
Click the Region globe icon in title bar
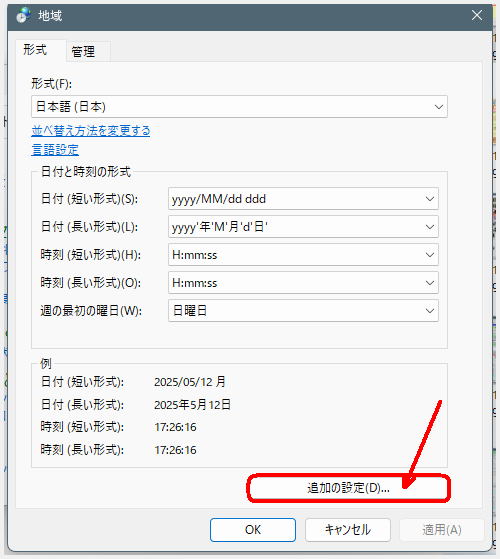[x=24, y=15]
